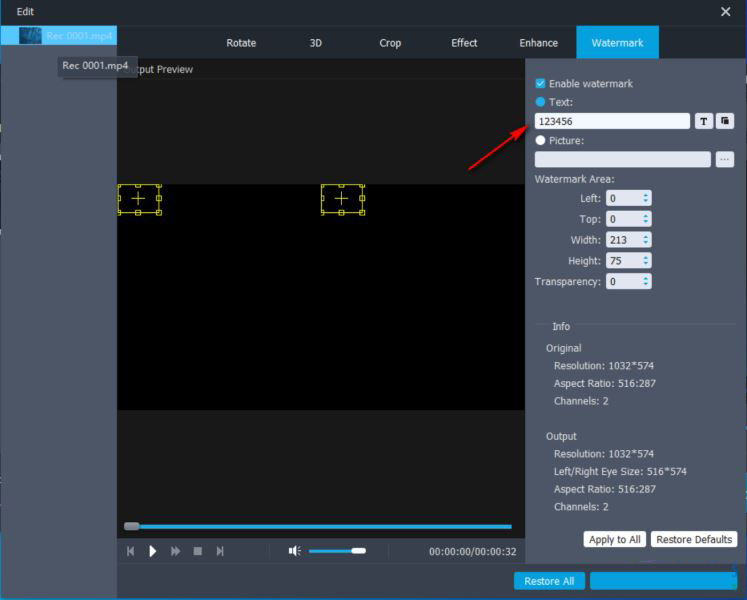Decrease the Top value with down arrow
The width and height of the screenshot is (747, 600).
[646, 222]
